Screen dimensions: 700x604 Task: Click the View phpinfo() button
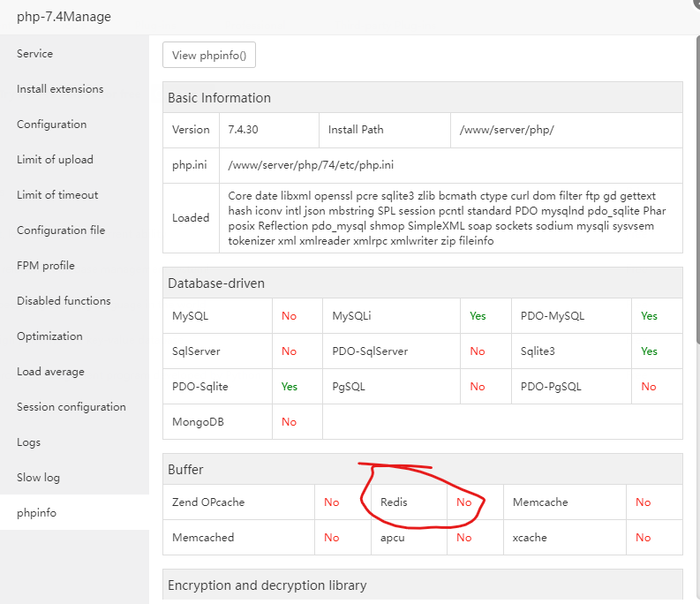[209, 56]
